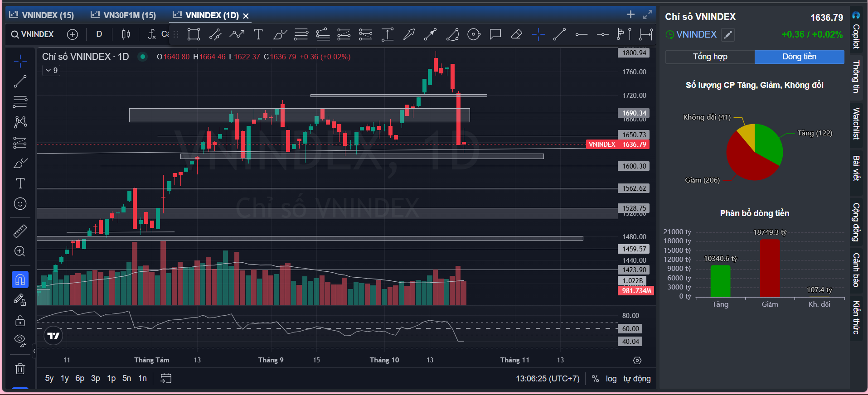Switch to the Dòng tiền tab
868x395 pixels.
799,57
